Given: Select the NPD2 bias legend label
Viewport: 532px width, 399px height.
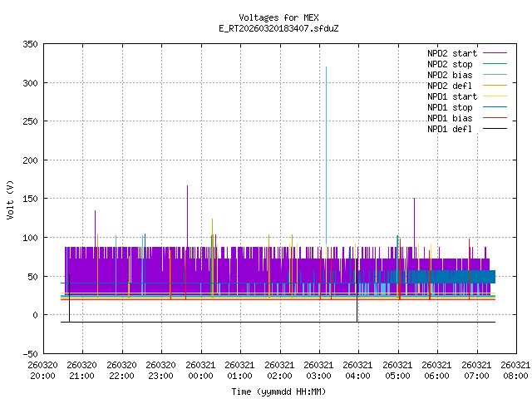Looking at the screenshot, I should 450,75.
